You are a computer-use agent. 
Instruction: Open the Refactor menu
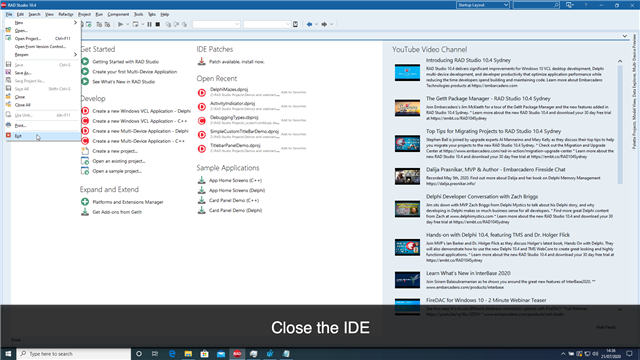[x=65, y=14]
